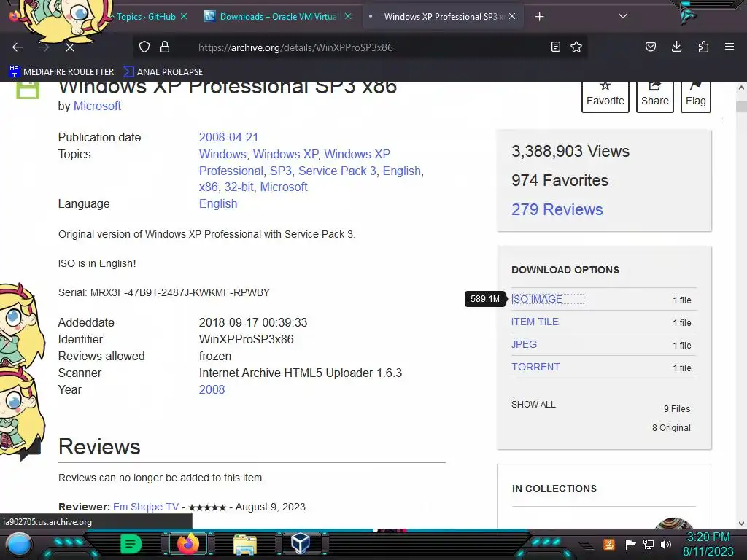747x560 pixels.
Task: Close the Windows XP Professional SP3 tab
Action: 512,16
